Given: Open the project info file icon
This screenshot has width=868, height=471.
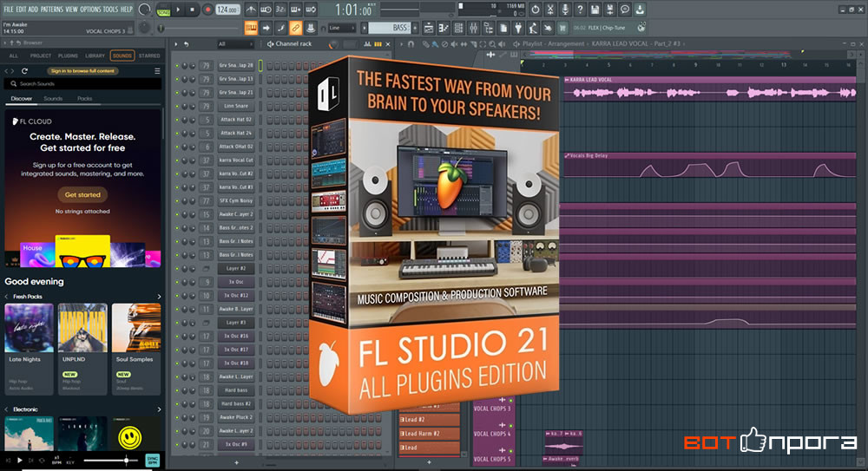Looking at the screenshot, I should tap(503, 28).
